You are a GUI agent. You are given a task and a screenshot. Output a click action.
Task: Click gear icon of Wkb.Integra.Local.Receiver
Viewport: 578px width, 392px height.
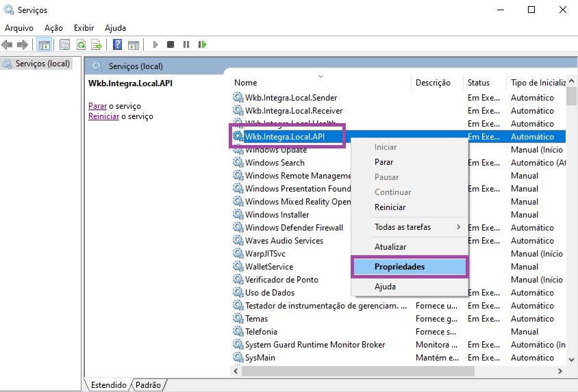click(238, 110)
